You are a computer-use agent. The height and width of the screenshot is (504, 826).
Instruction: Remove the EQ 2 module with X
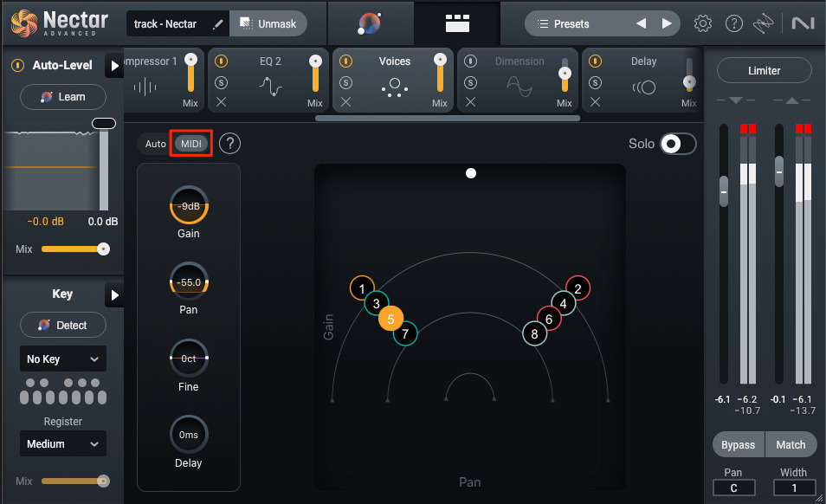point(222,102)
